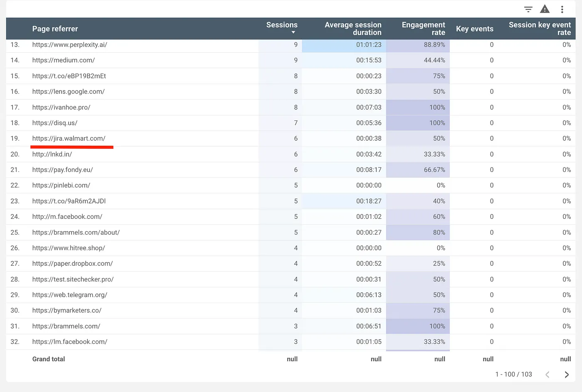Click the 00:18:27 duration cell
This screenshot has width=582, height=392.
point(344,201)
